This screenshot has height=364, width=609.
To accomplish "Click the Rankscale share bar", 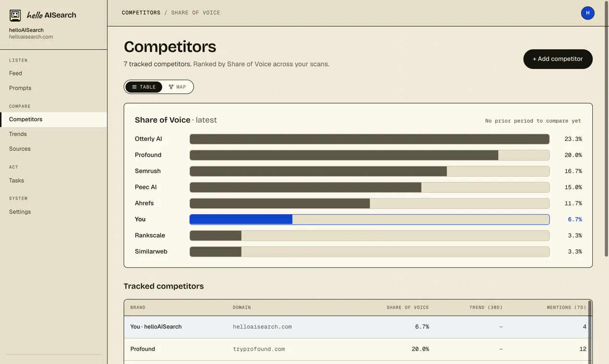I will coord(369,236).
